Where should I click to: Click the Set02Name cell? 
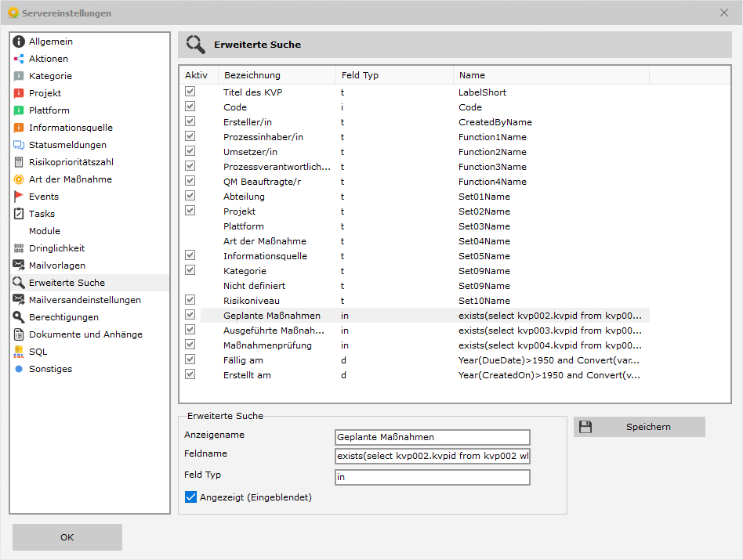point(484,211)
